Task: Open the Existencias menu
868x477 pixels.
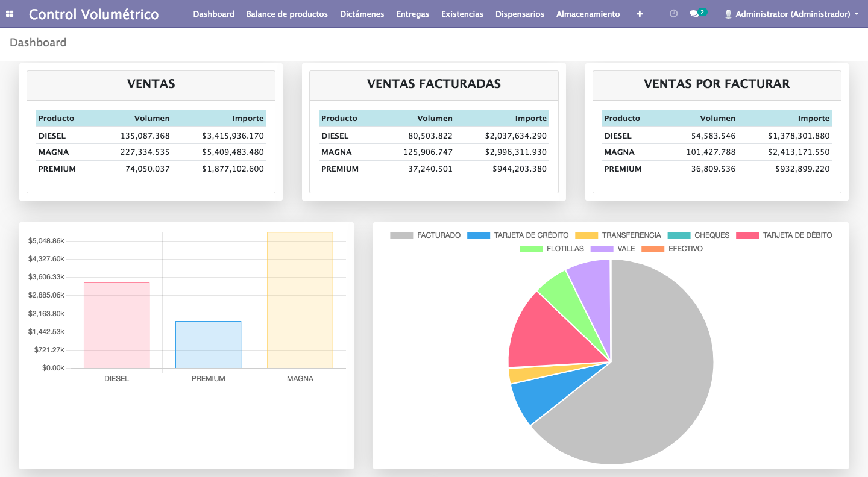Action: pyautogui.click(x=462, y=14)
